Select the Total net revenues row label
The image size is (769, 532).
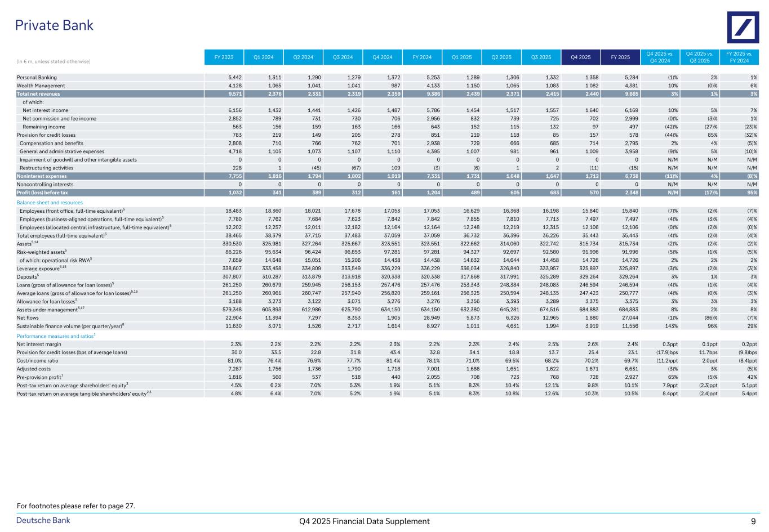coord(38,94)
